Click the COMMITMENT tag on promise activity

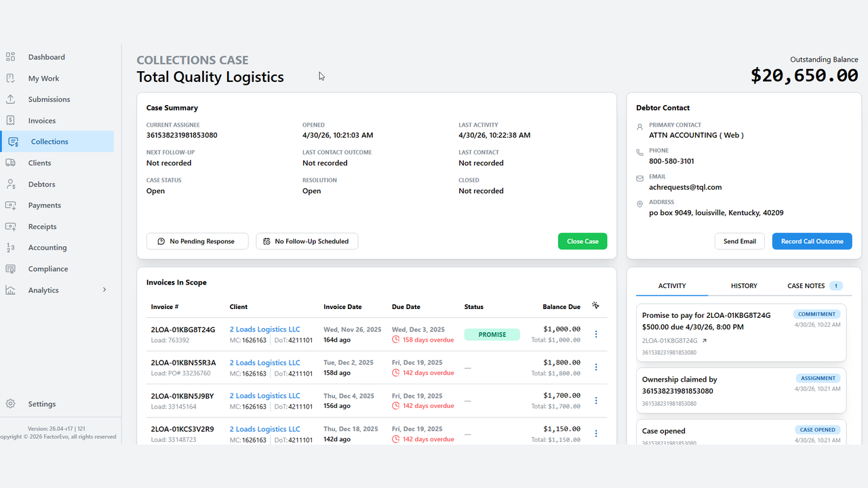pos(816,314)
